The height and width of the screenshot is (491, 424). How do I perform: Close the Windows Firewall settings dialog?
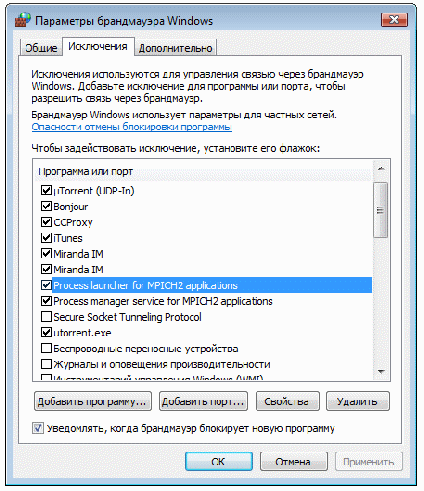click(x=394, y=20)
